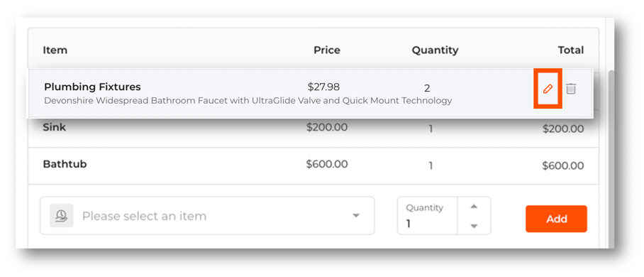
Task: Open the 'Please select an item' dropdown
Action: pyautogui.click(x=207, y=216)
